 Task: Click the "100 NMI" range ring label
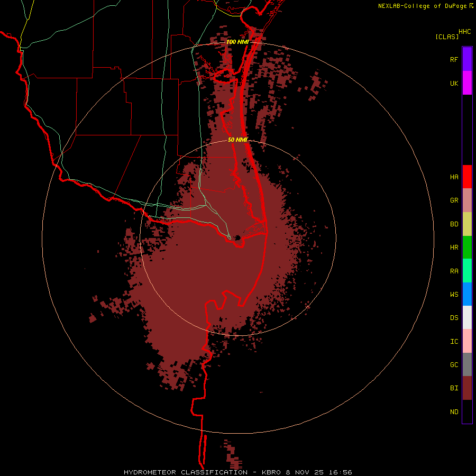237,42
